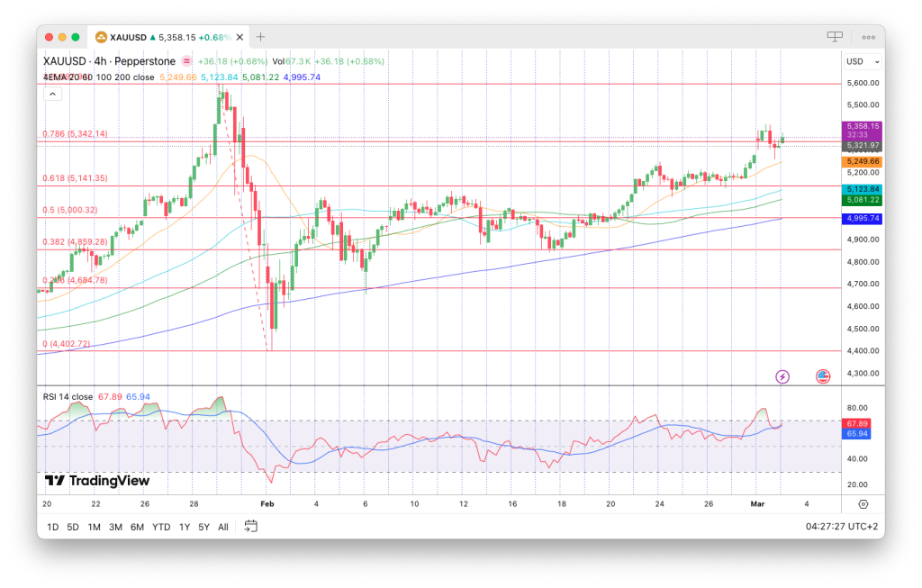Viewport: 922px width, 588px height.
Task: Open the go-to-date calendar icon beside All
Action: click(249, 526)
